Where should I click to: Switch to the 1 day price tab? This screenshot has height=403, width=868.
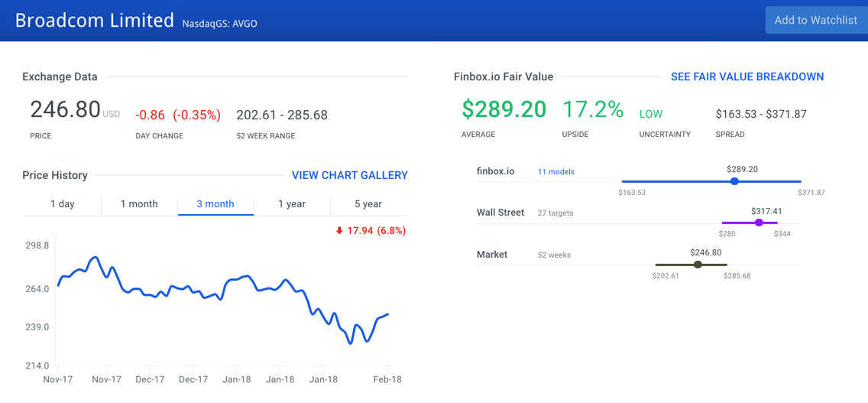[x=63, y=204]
